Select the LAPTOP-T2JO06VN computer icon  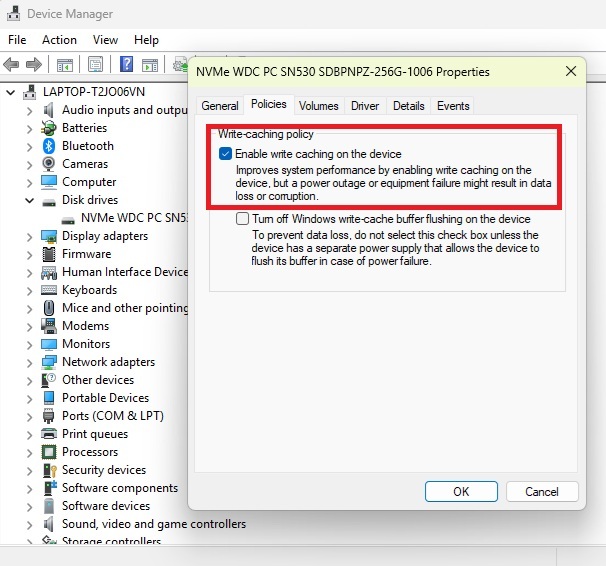[x=30, y=92]
